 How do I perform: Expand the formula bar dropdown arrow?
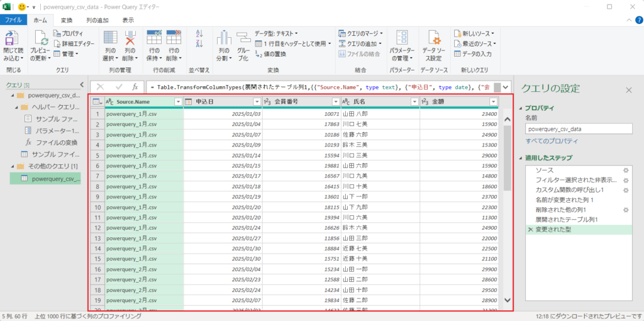[506, 87]
